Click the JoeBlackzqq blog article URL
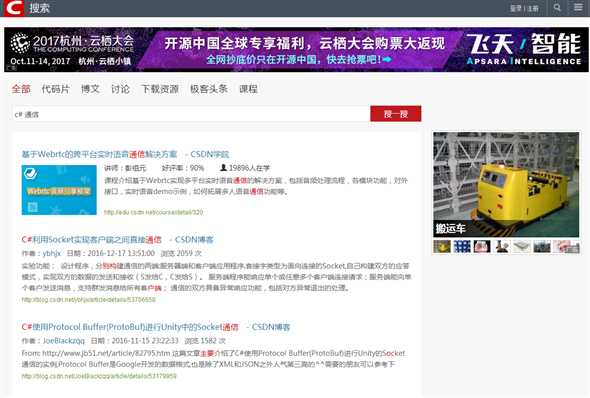Viewport: 590px width, 398px height. click(x=99, y=376)
